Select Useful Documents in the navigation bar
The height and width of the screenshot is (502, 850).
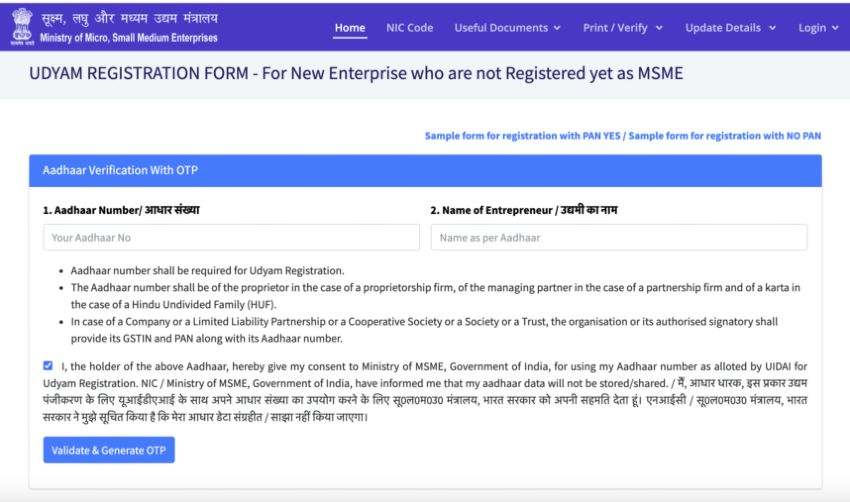501,28
